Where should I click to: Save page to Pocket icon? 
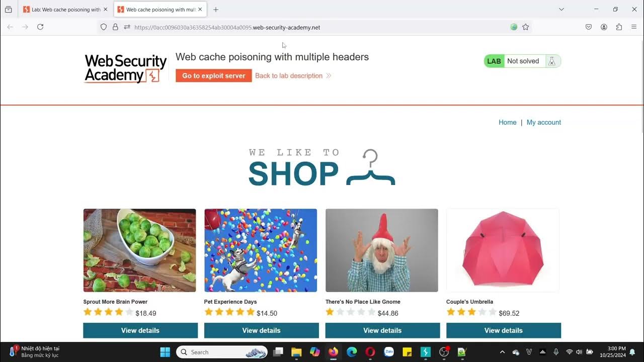click(x=589, y=27)
